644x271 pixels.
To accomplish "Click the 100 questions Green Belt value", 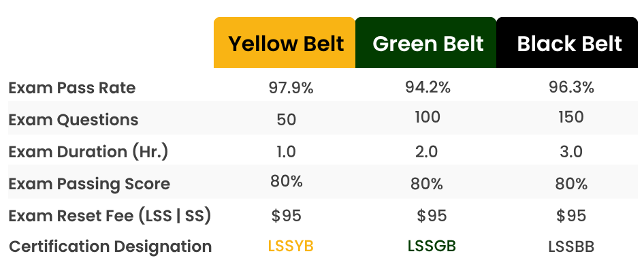I will pyautogui.click(x=428, y=117).
